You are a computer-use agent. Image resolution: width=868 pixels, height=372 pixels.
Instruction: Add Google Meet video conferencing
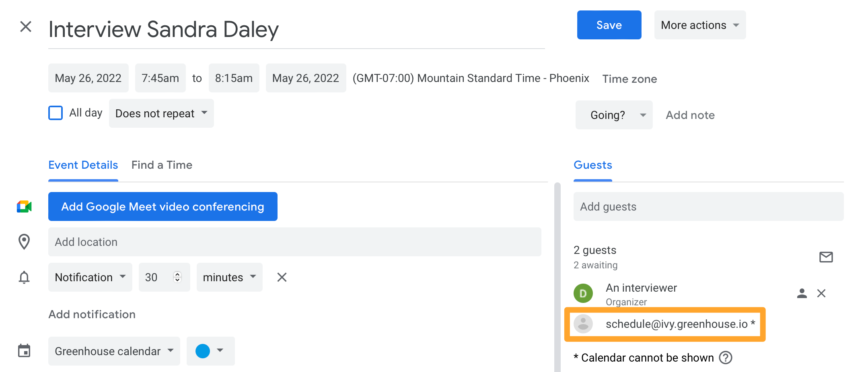pyautogui.click(x=162, y=206)
